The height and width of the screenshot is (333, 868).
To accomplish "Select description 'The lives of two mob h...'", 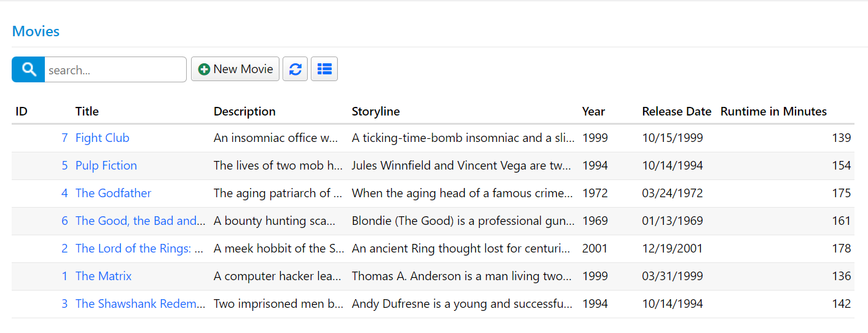I will pyautogui.click(x=278, y=165).
